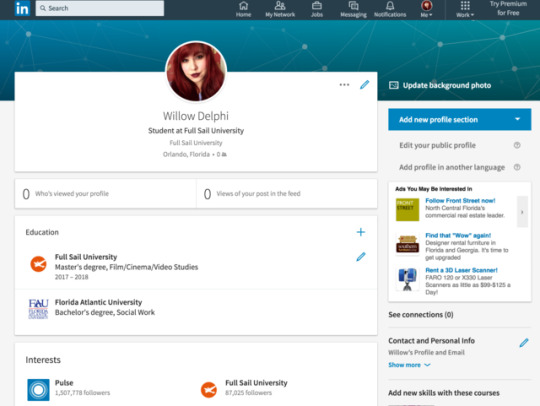Expand Show more contact info
This screenshot has width=540, height=406.
pos(409,365)
